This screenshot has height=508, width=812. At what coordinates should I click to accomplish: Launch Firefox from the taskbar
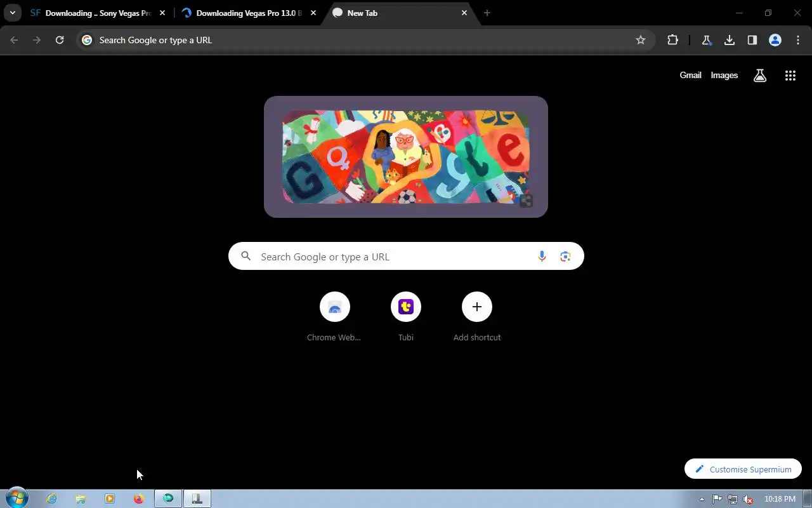[x=139, y=498]
